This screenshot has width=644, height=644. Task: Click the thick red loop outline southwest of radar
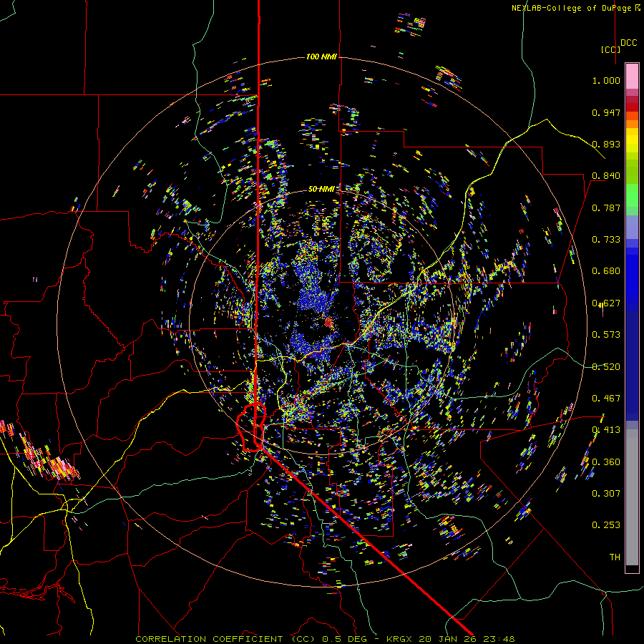click(x=251, y=427)
